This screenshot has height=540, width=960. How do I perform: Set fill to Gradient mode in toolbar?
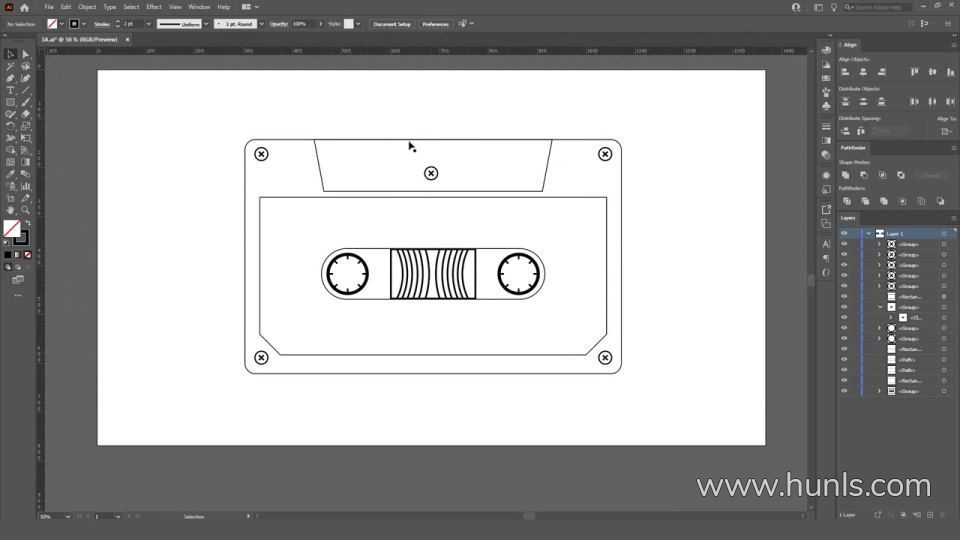point(18,255)
